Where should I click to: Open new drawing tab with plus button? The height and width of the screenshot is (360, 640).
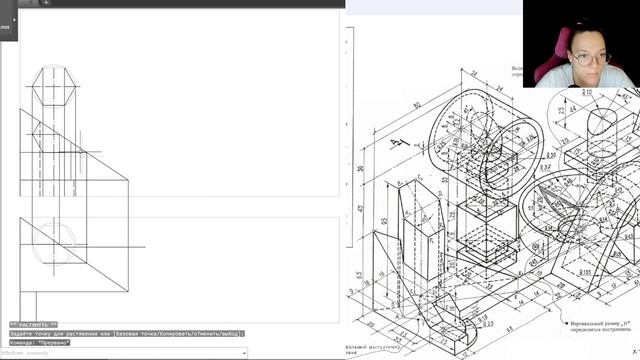pyautogui.click(x=47, y=2)
